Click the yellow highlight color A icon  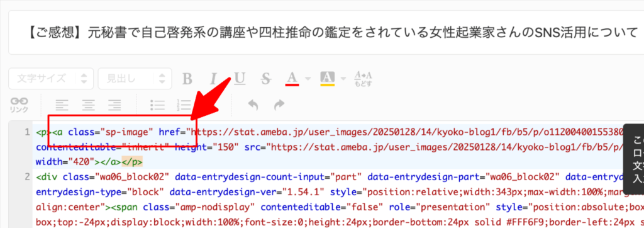(327, 78)
